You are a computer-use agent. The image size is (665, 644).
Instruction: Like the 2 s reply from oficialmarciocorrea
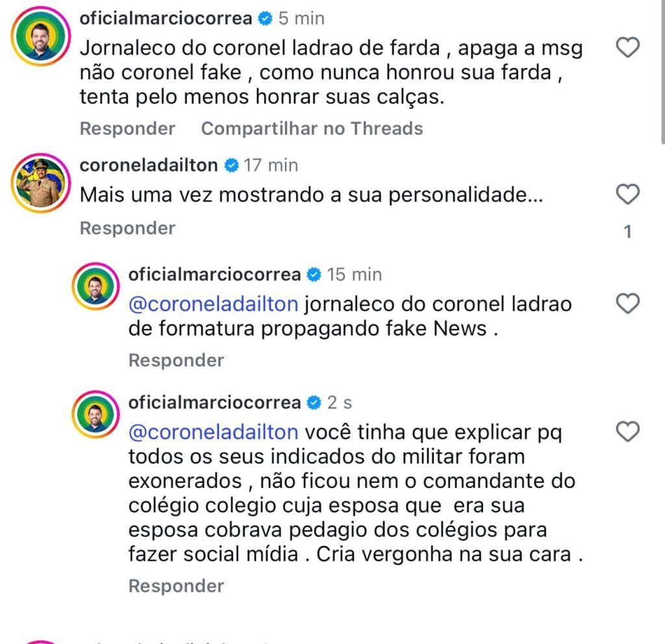(627, 431)
